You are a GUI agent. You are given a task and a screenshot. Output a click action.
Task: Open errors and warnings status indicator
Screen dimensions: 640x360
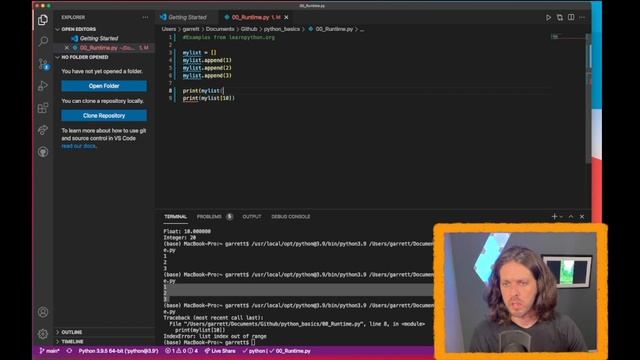click(182, 351)
